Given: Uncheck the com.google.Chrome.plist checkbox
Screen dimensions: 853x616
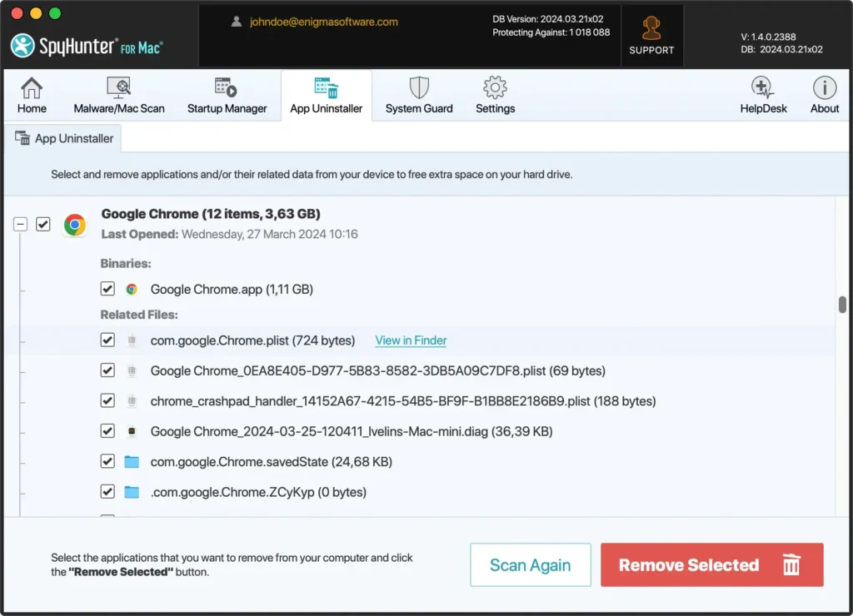Looking at the screenshot, I should point(107,340).
